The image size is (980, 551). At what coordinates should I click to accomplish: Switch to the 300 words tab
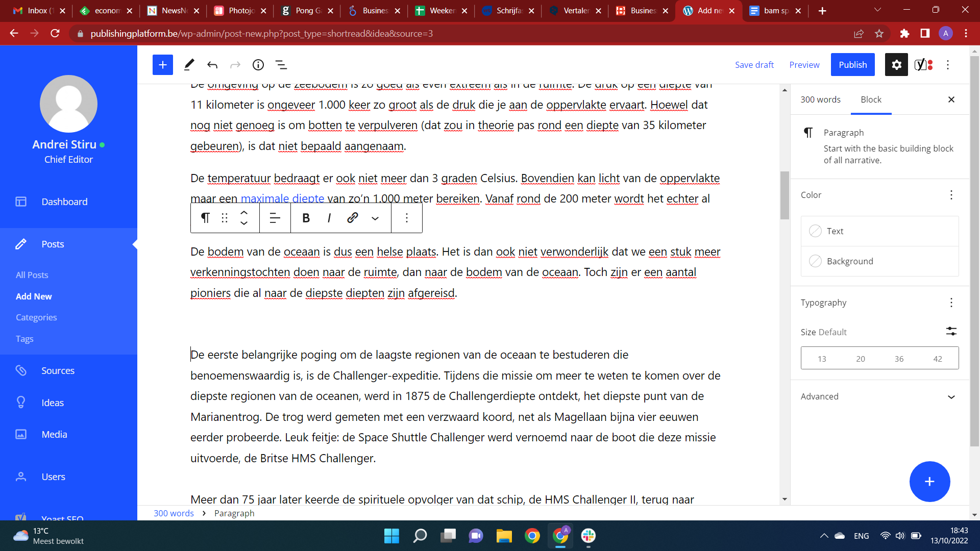pyautogui.click(x=820, y=99)
